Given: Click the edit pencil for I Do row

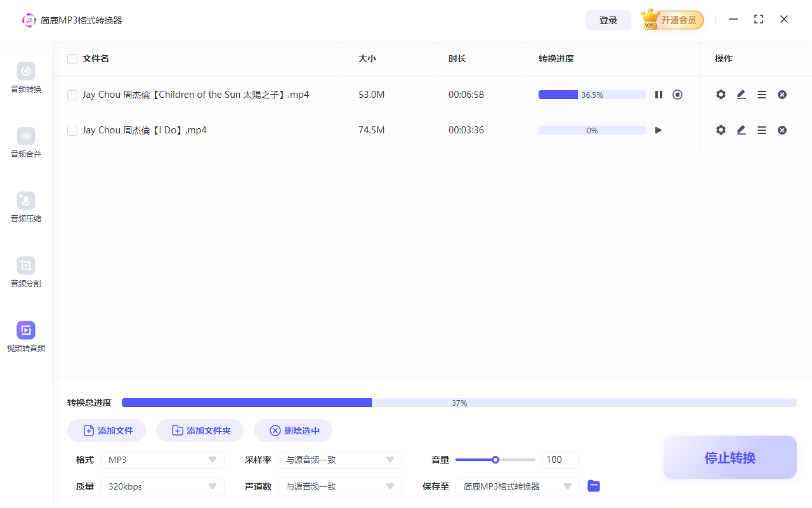Looking at the screenshot, I should pyautogui.click(x=741, y=130).
